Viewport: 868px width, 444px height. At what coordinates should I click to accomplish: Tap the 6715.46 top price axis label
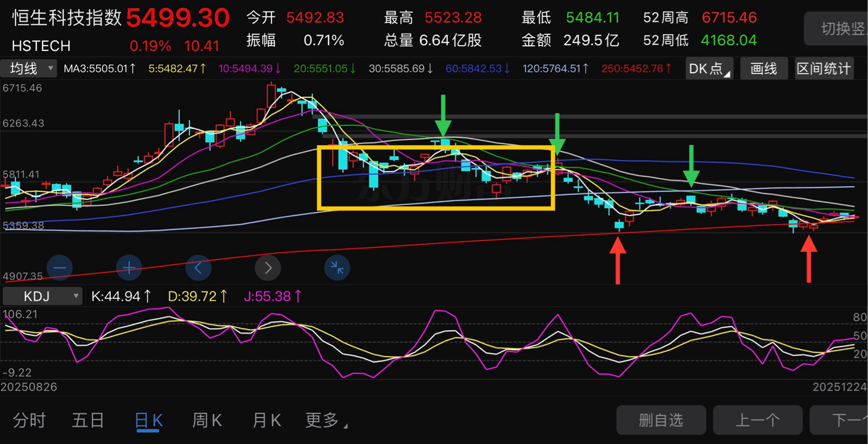(23, 88)
